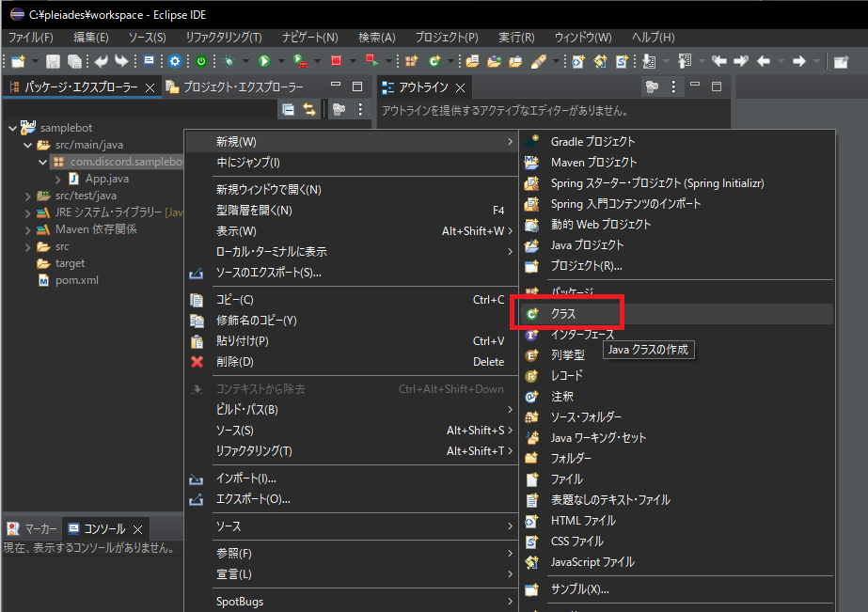Switch to the マーカー tab
The height and width of the screenshot is (612, 868).
click(33, 529)
